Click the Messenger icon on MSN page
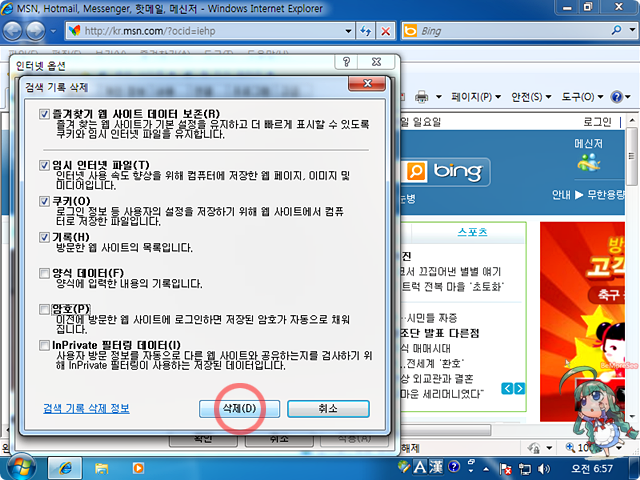Image resolution: width=640 pixels, height=480 pixels. point(588,160)
